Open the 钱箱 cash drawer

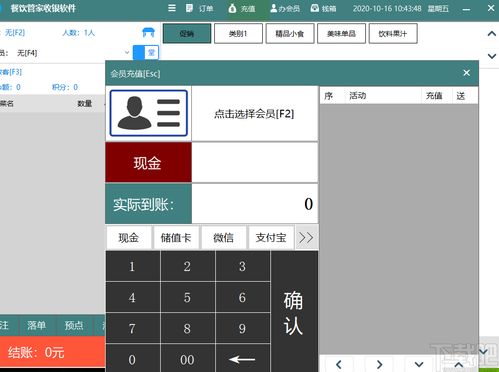pos(323,8)
